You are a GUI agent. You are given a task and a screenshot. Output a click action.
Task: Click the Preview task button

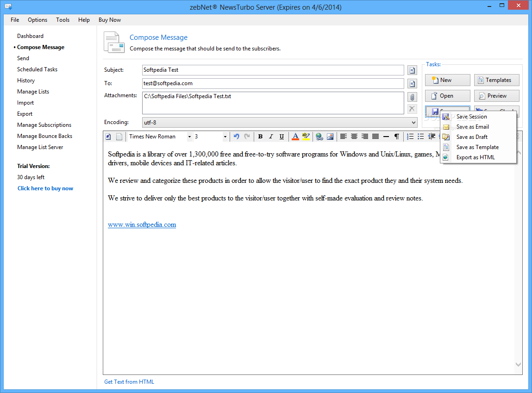pyautogui.click(x=497, y=96)
